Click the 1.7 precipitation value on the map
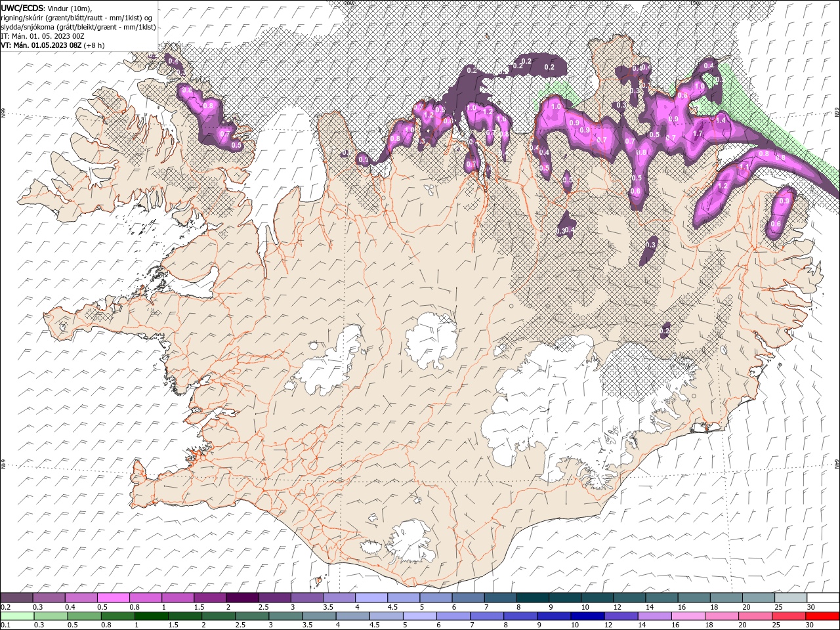 coord(698,133)
